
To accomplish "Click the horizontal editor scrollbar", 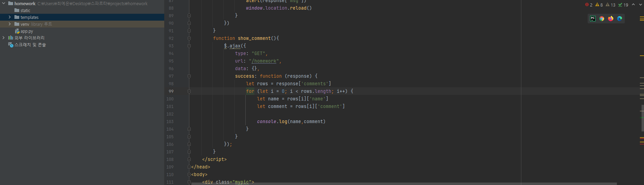I will (404, 184).
